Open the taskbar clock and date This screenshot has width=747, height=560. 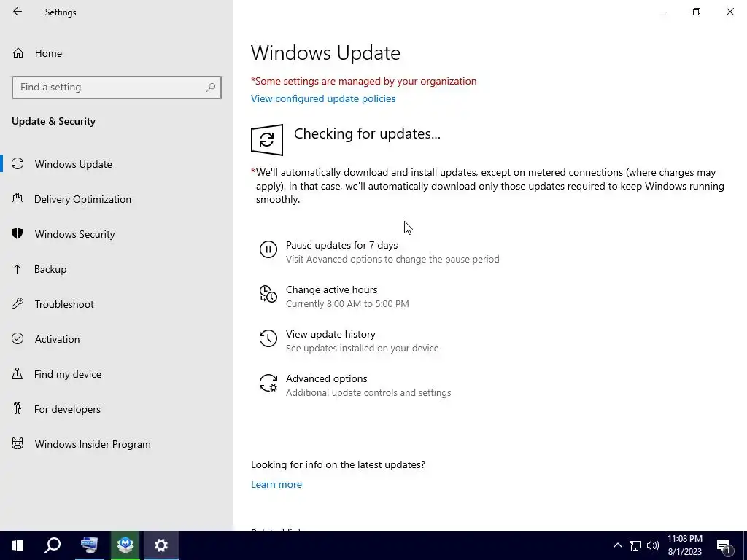click(684, 545)
